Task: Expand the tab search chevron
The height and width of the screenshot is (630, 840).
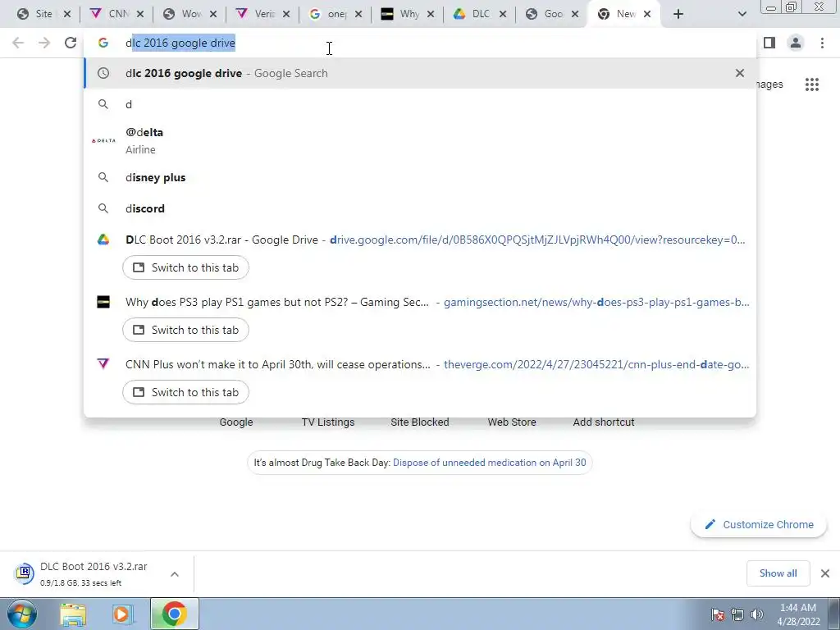Action: tap(742, 14)
